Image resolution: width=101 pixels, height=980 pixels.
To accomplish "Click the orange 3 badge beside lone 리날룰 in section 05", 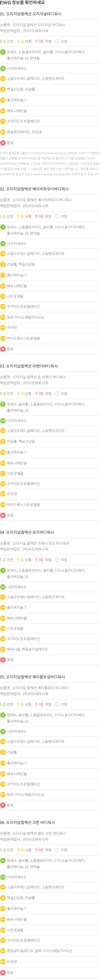I will pos(3,752).
